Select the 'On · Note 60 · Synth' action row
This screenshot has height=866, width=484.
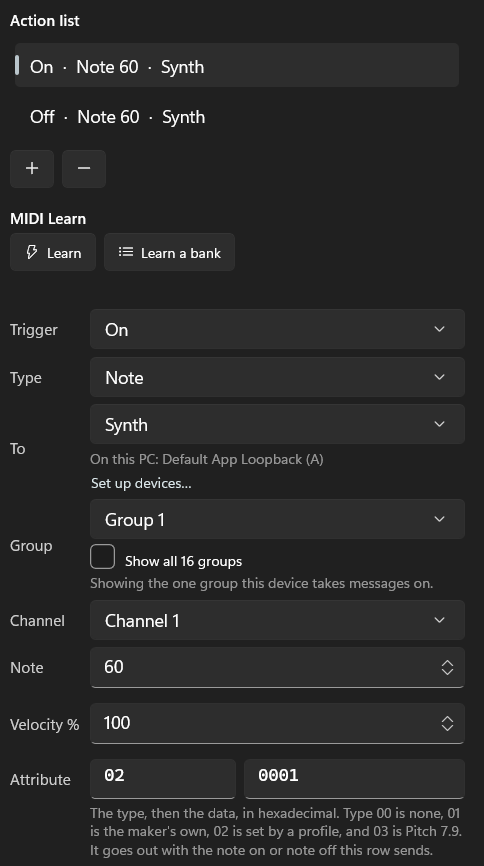pos(236,66)
